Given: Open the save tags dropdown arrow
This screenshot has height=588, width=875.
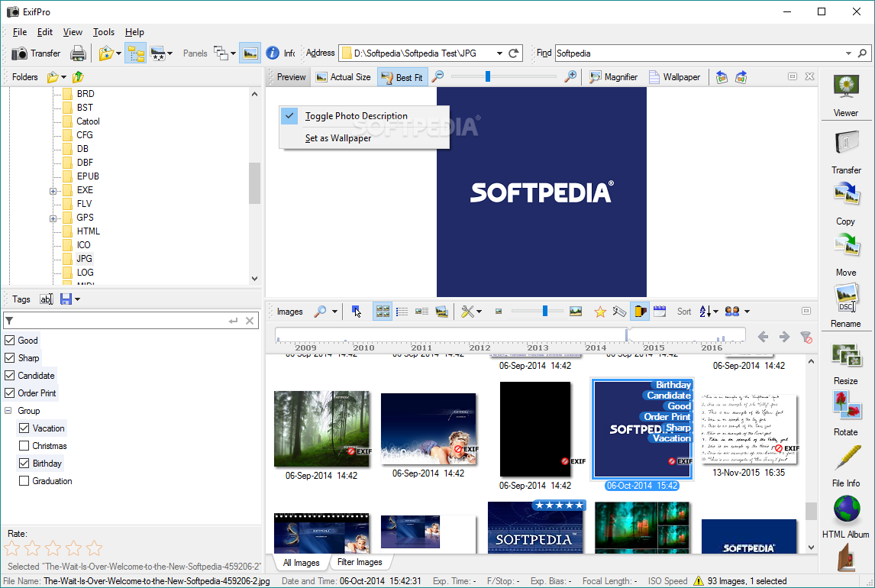Looking at the screenshot, I should pos(78,299).
